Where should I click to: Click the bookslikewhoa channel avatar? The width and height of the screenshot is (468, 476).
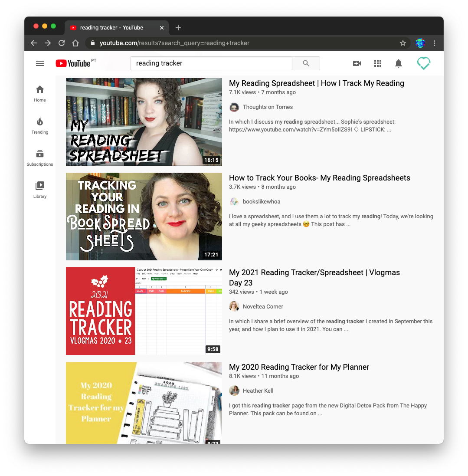click(234, 202)
